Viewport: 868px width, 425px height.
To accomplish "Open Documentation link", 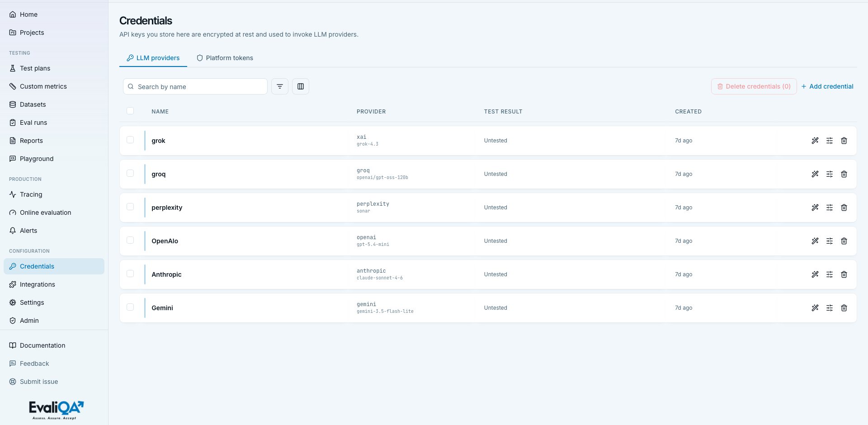I will tap(54, 345).
